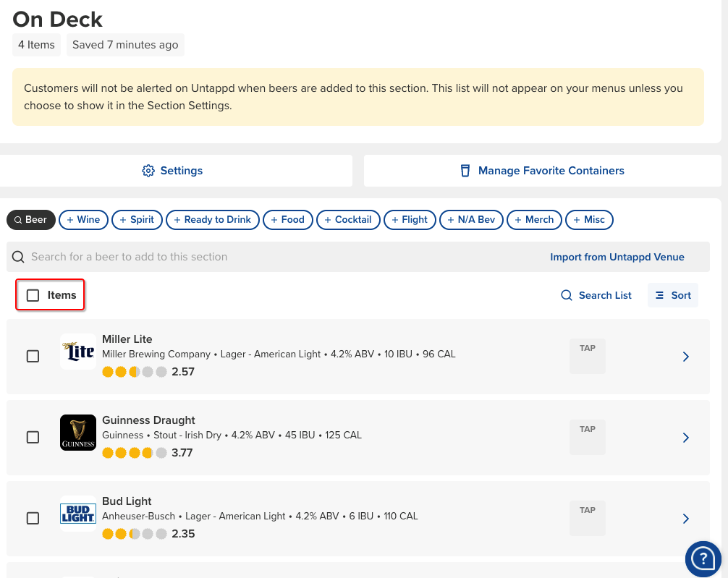Click the Miller Lite logo thumbnail

pos(77,352)
